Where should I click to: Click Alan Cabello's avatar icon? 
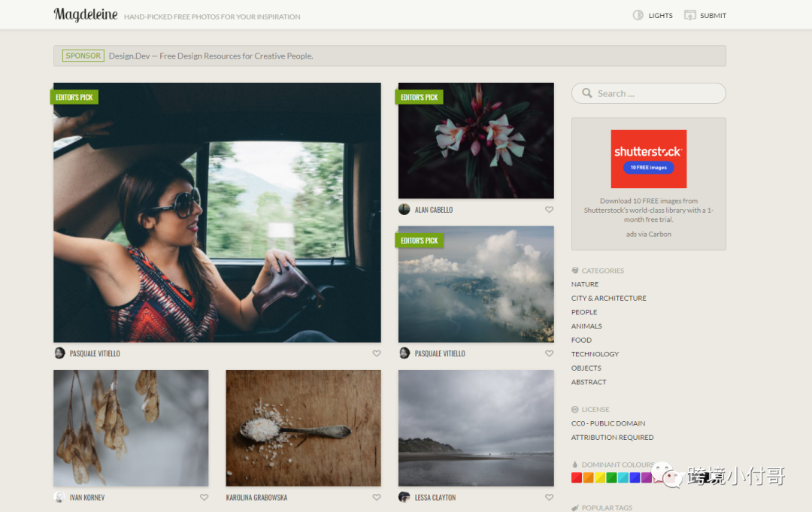pyautogui.click(x=404, y=209)
